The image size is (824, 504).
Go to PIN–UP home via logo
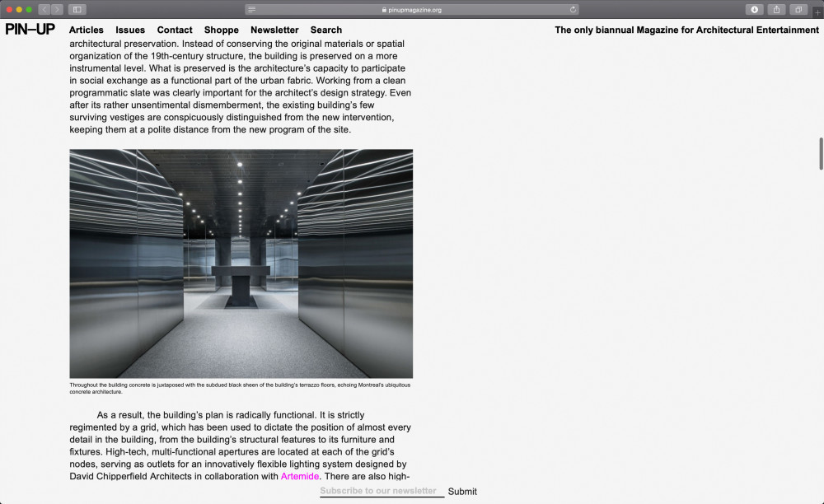[x=30, y=30]
